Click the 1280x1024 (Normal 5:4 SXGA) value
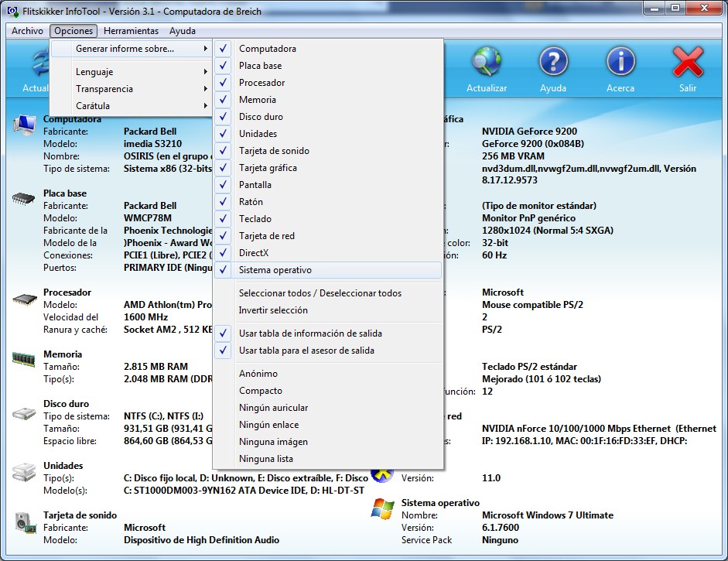 tap(548, 231)
